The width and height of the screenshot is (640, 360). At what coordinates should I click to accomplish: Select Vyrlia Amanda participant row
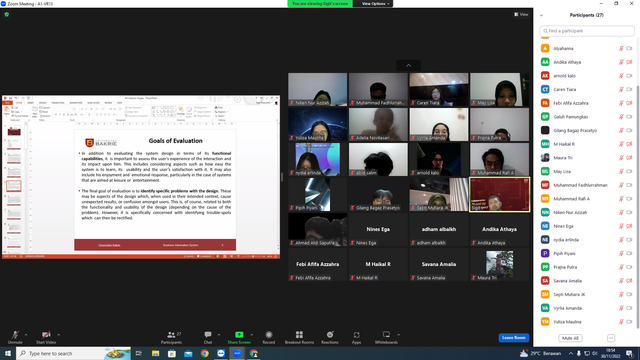click(587, 308)
